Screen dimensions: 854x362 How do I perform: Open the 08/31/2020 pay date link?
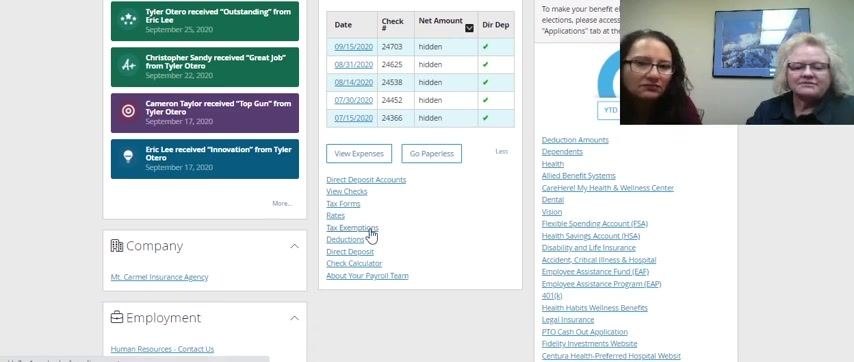353,64
